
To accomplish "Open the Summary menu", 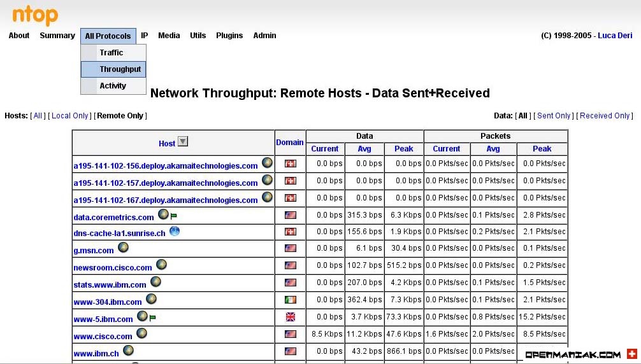I will [x=57, y=36].
